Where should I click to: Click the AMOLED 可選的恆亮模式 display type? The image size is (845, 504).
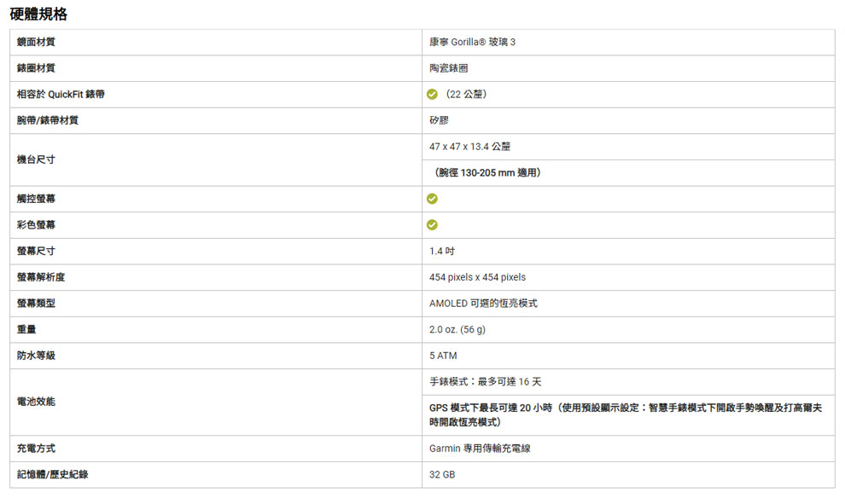point(483,304)
